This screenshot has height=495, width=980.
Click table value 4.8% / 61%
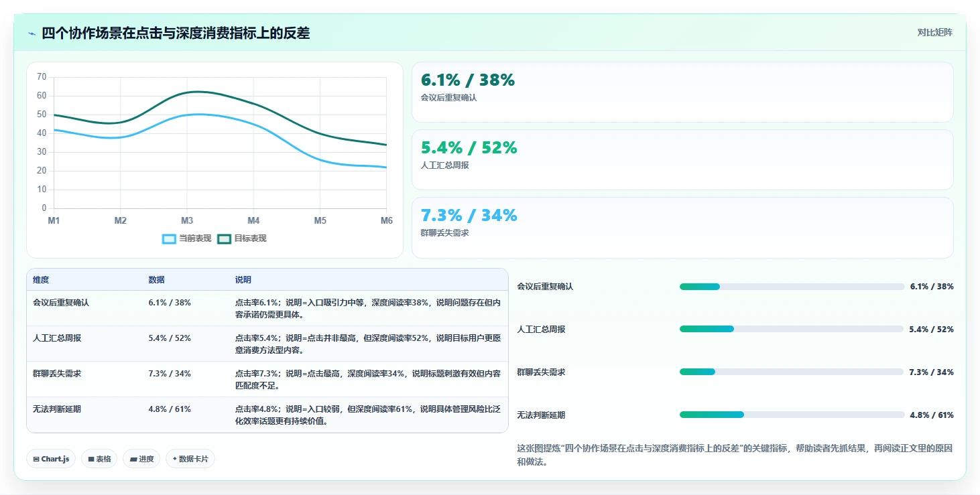[x=170, y=409]
